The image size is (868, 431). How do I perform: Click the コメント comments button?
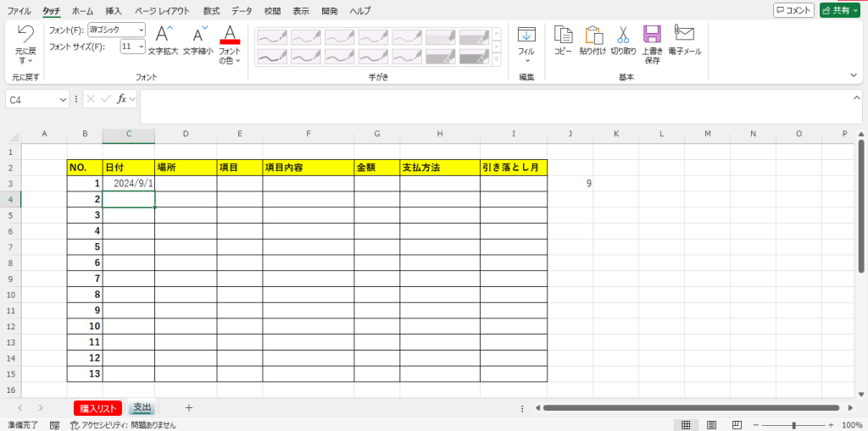point(793,10)
